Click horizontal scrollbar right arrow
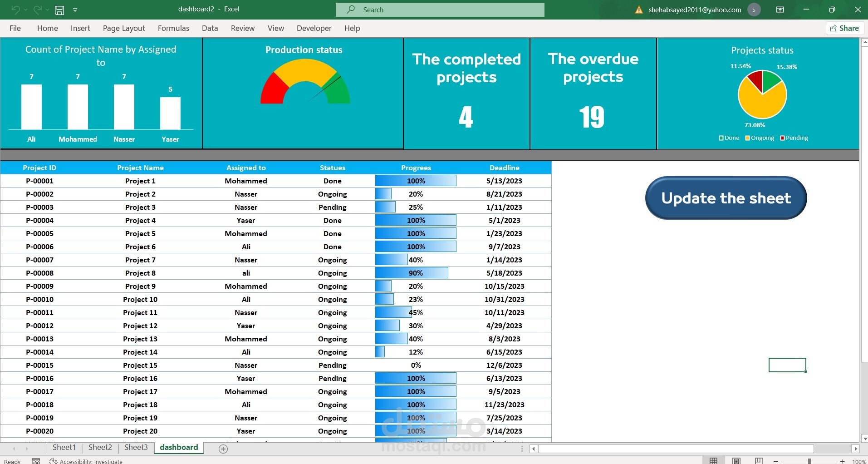This screenshot has width=868, height=464. coord(856,449)
